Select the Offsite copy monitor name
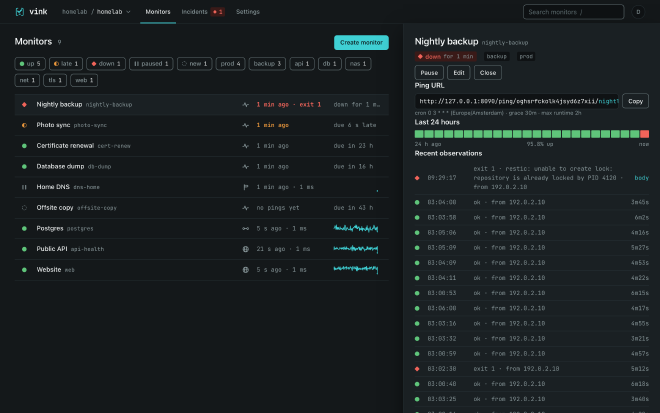 55,208
